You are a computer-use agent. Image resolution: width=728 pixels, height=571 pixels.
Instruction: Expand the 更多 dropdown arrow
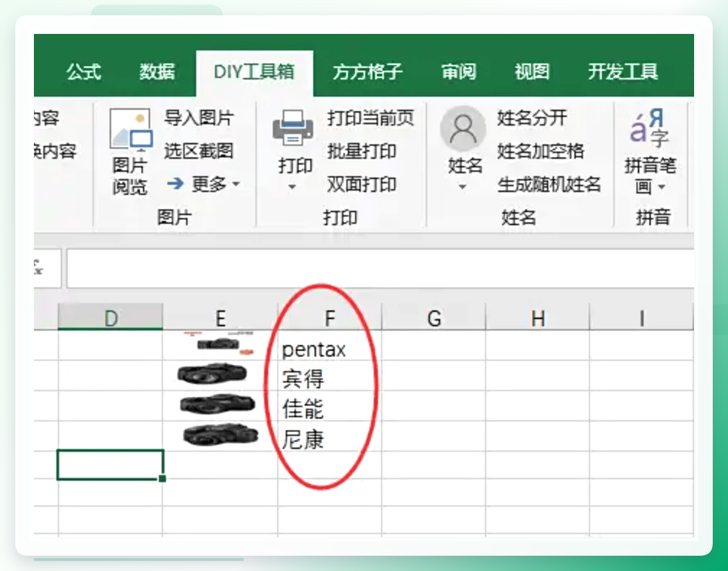click(x=236, y=185)
